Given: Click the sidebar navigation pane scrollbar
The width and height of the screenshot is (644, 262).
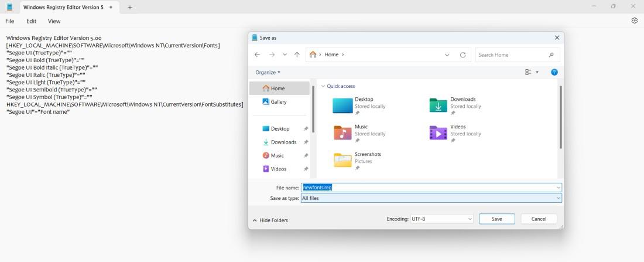Looking at the screenshot, I should (x=313, y=109).
